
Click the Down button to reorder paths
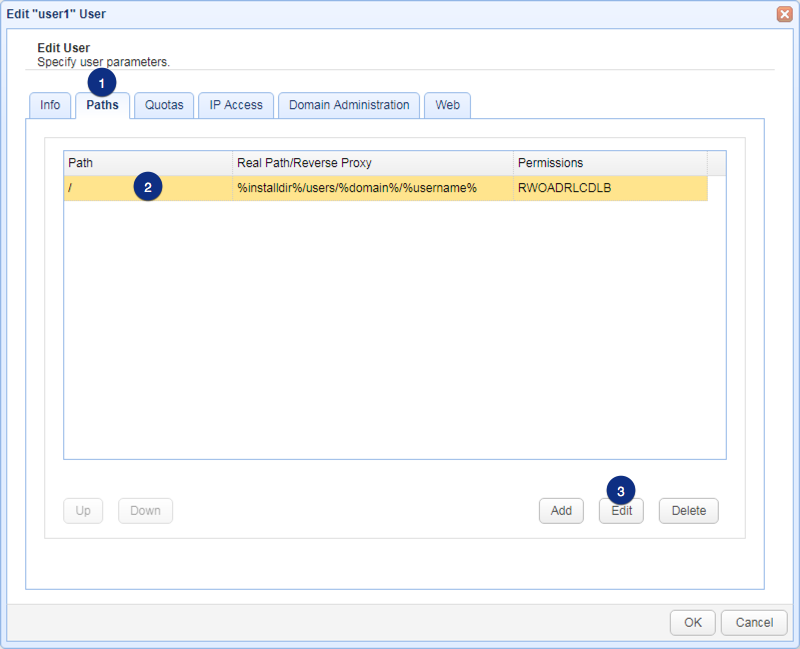pos(145,511)
